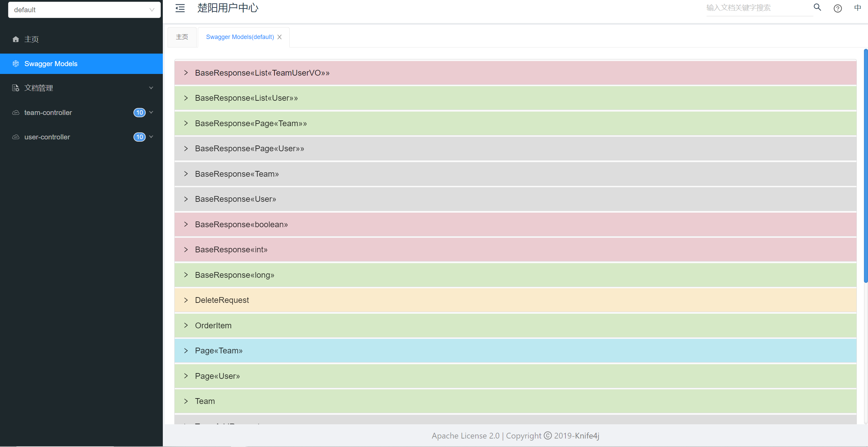
Task: Select Swagger Models in the sidebar
Action: [x=51, y=64]
